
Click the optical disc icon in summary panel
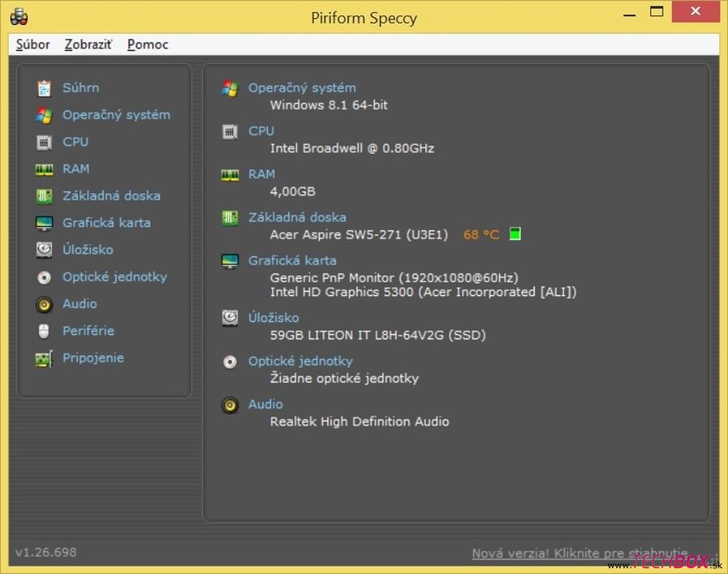pyautogui.click(x=230, y=362)
